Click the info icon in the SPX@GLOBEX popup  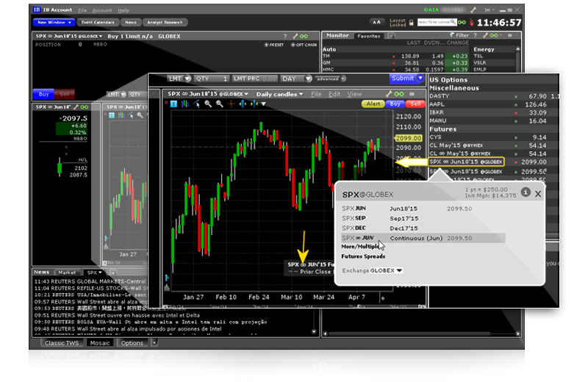coord(526,192)
